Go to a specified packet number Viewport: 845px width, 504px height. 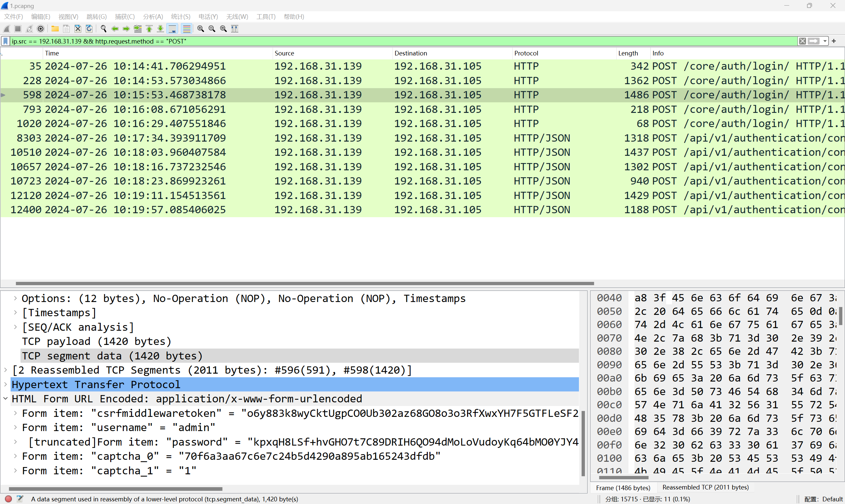[138, 29]
